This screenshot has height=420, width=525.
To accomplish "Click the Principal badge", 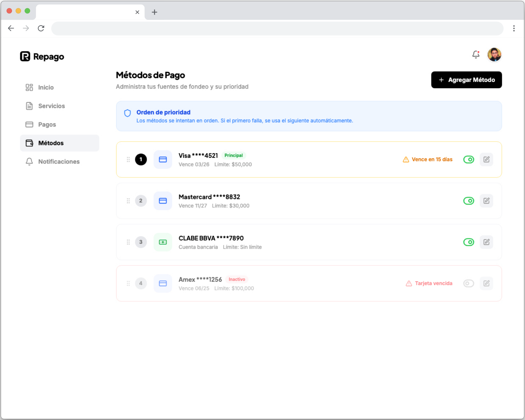I will click(x=234, y=155).
